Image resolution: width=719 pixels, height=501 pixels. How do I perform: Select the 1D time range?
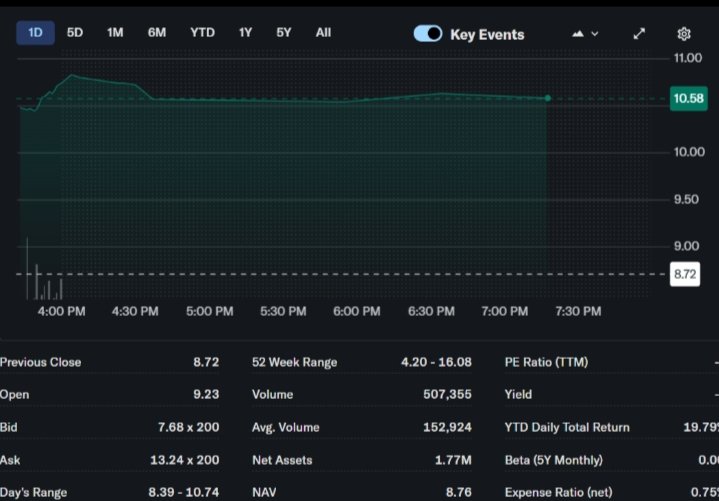click(35, 32)
